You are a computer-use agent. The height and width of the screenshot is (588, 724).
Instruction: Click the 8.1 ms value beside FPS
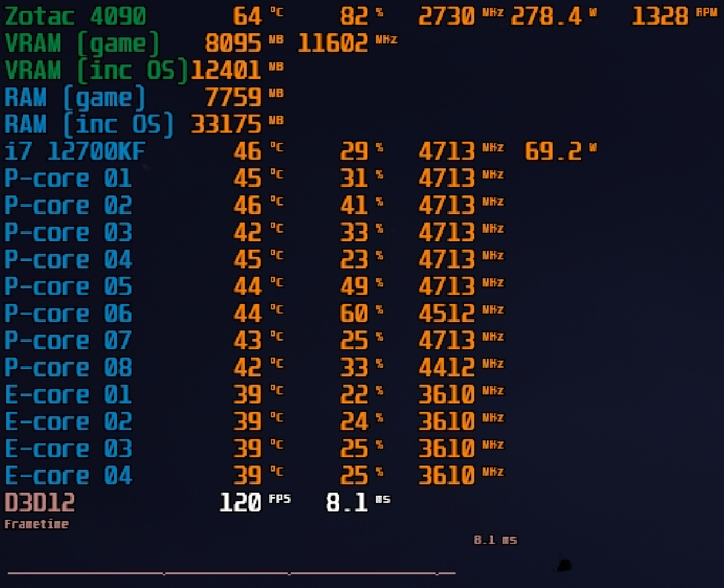[347, 502]
